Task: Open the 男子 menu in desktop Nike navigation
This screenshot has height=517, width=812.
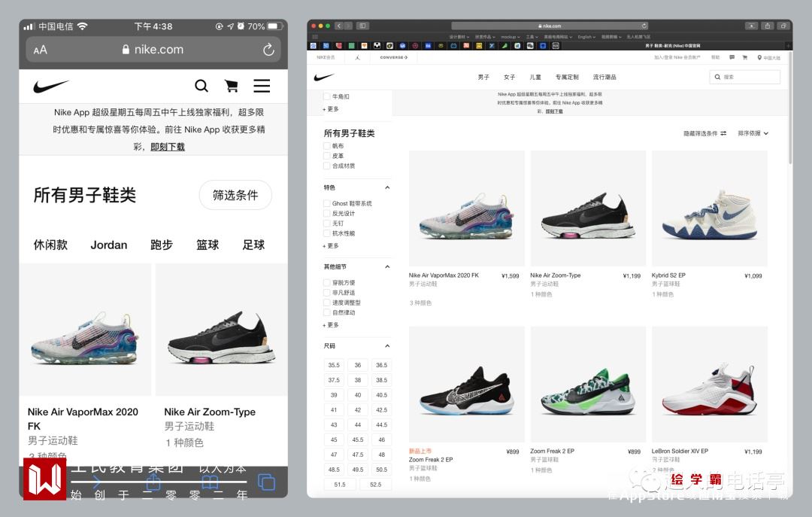Action: (483, 78)
